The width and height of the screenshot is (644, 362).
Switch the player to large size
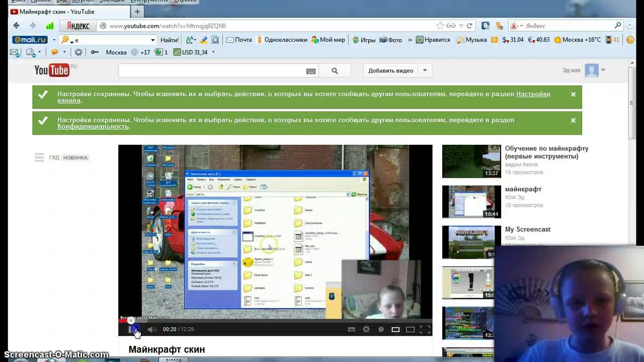[410, 329]
